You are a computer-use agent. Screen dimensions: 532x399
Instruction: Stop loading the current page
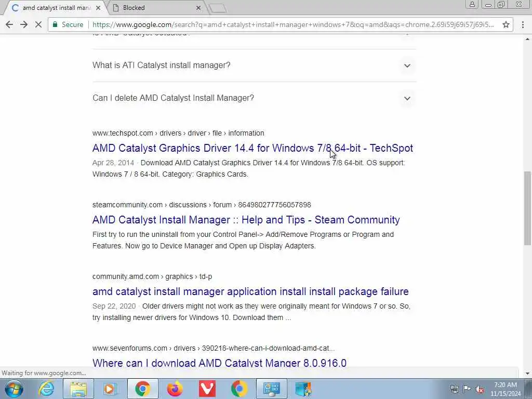(38, 24)
